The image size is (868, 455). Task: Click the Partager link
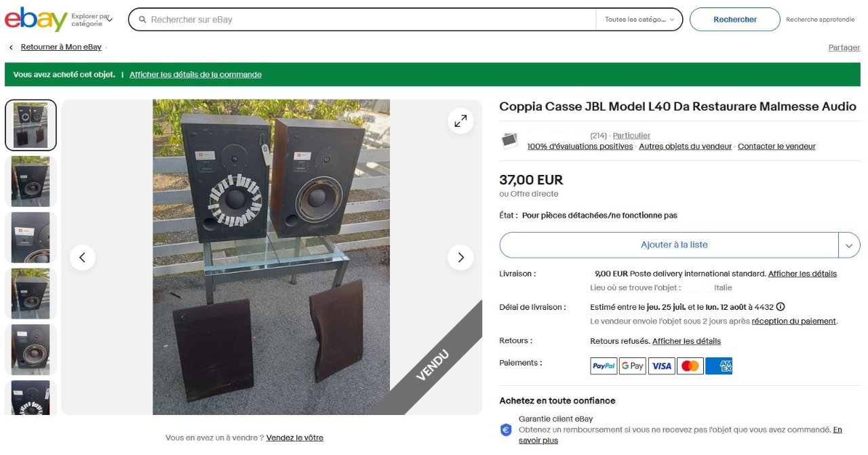tap(844, 47)
